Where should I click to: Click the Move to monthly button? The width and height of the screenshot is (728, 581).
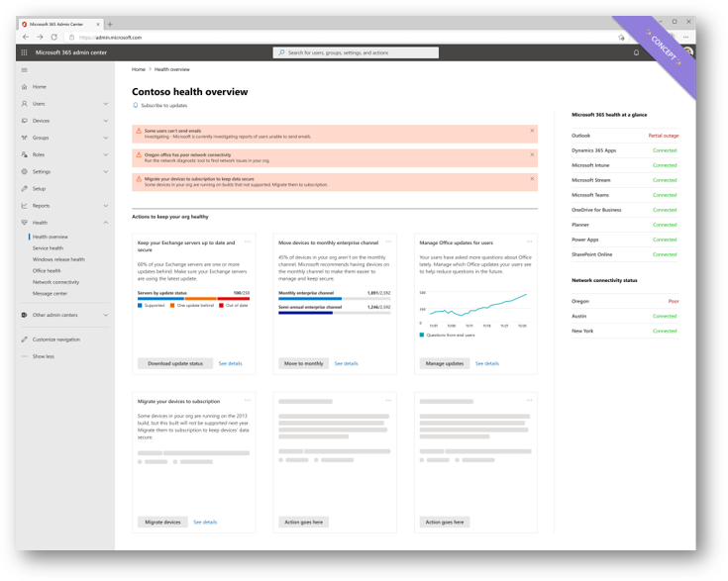click(x=304, y=363)
